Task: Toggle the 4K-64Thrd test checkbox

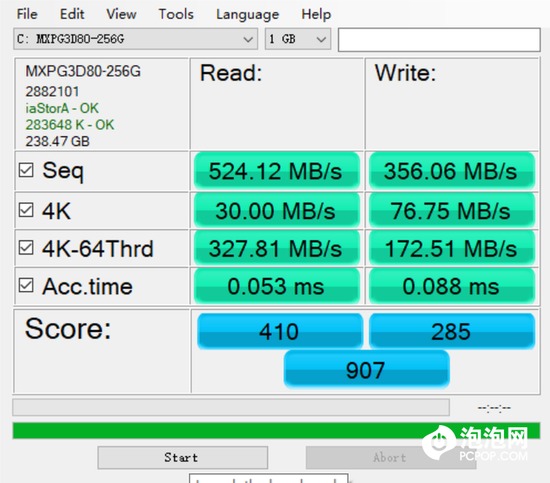Action: tap(26, 248)
